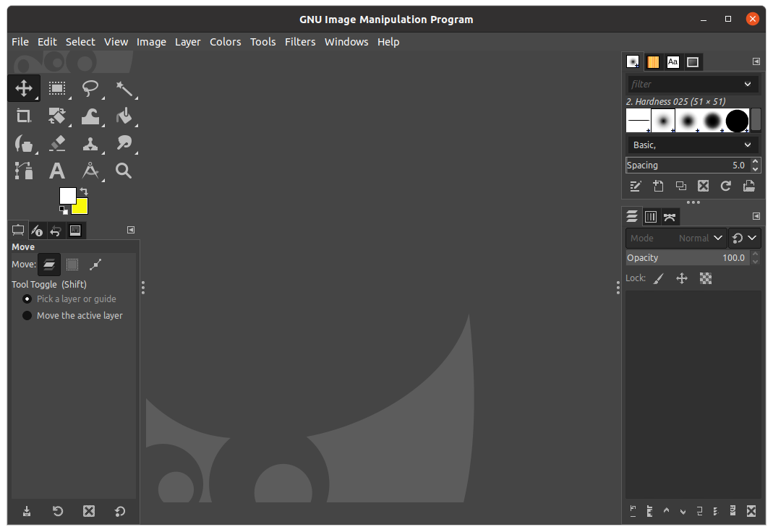Swap foreground and background colors
The image size is (773, 532).
pos(84,191)
